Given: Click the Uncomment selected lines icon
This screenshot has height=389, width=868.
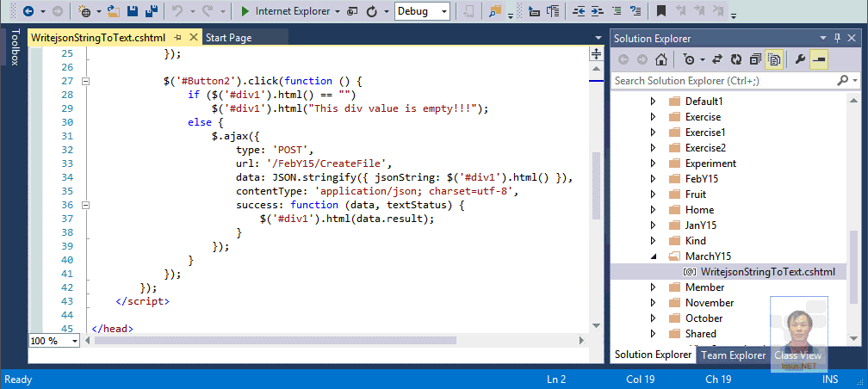Looking at the screenshot, I should [636, 11].
